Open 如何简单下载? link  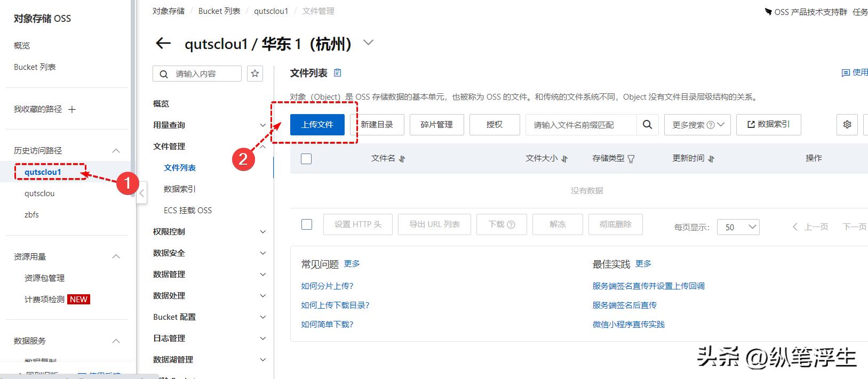(327, 325)
